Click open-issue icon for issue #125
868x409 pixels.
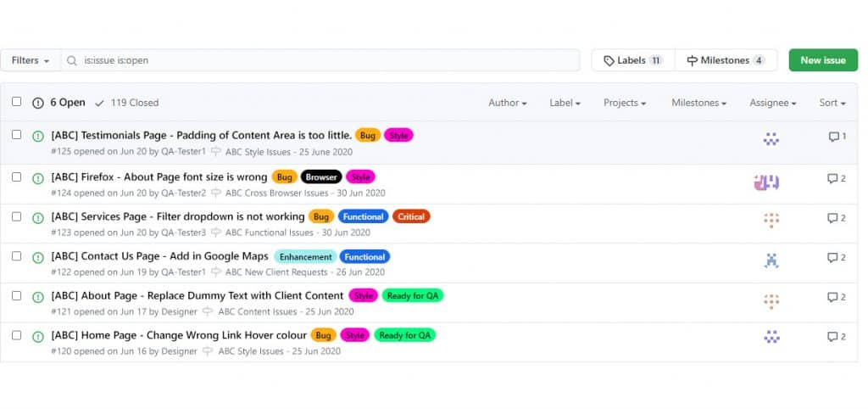(37, 137)
